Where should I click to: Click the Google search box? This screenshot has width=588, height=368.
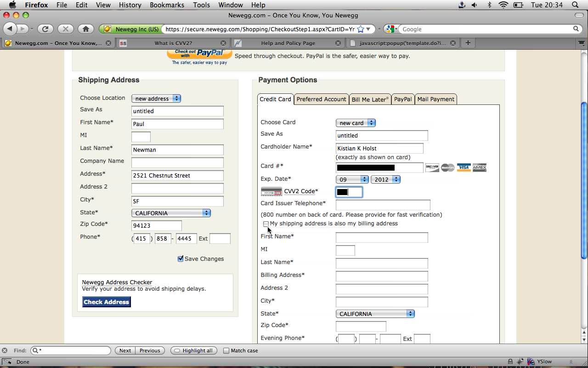tap(486, 29)
